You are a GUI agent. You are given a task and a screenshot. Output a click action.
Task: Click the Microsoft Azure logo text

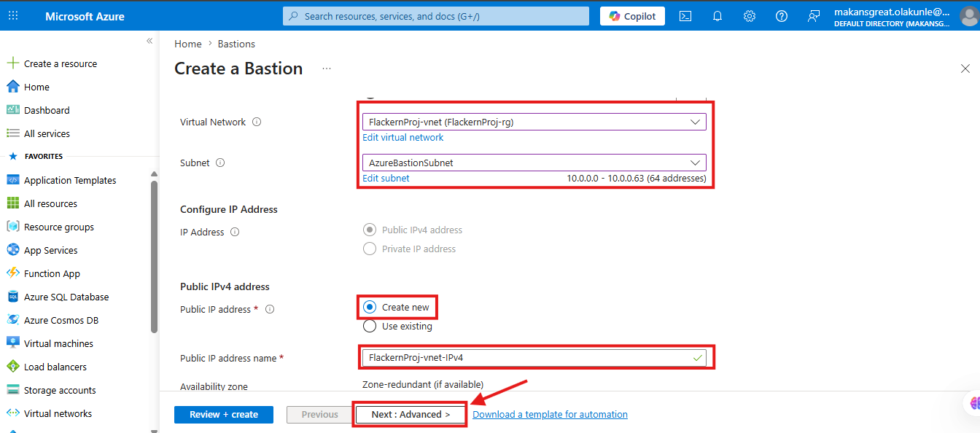click(x=85, y=16)
